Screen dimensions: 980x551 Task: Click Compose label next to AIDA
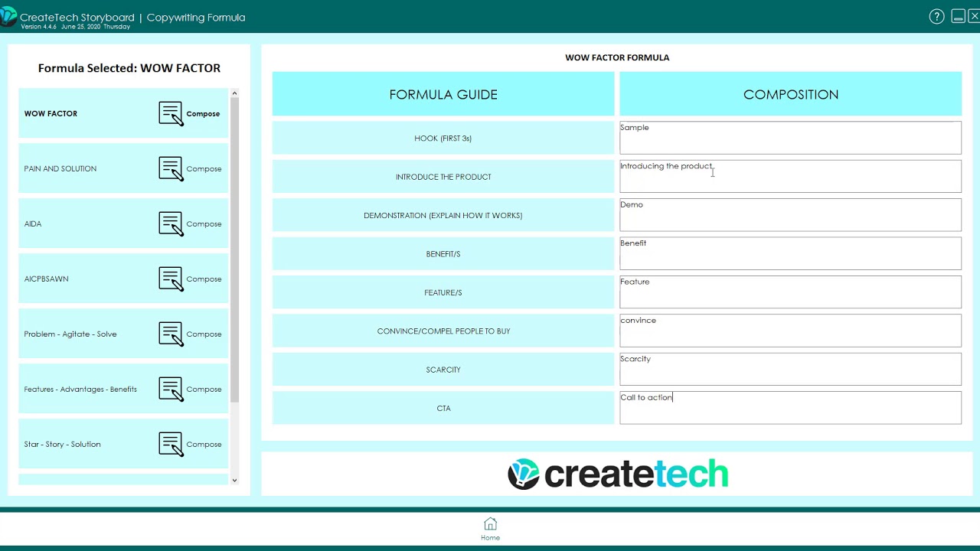pyautogui.click(x=204, y=224)
